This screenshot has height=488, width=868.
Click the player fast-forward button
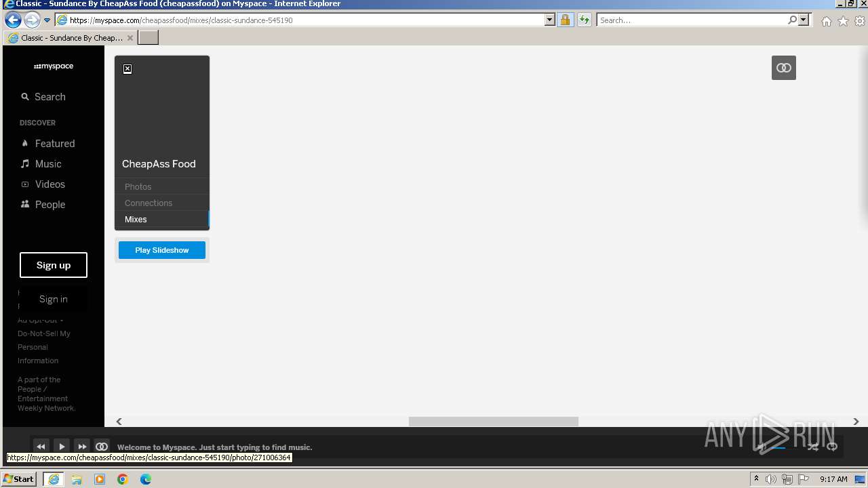click(x=82, y=447)
